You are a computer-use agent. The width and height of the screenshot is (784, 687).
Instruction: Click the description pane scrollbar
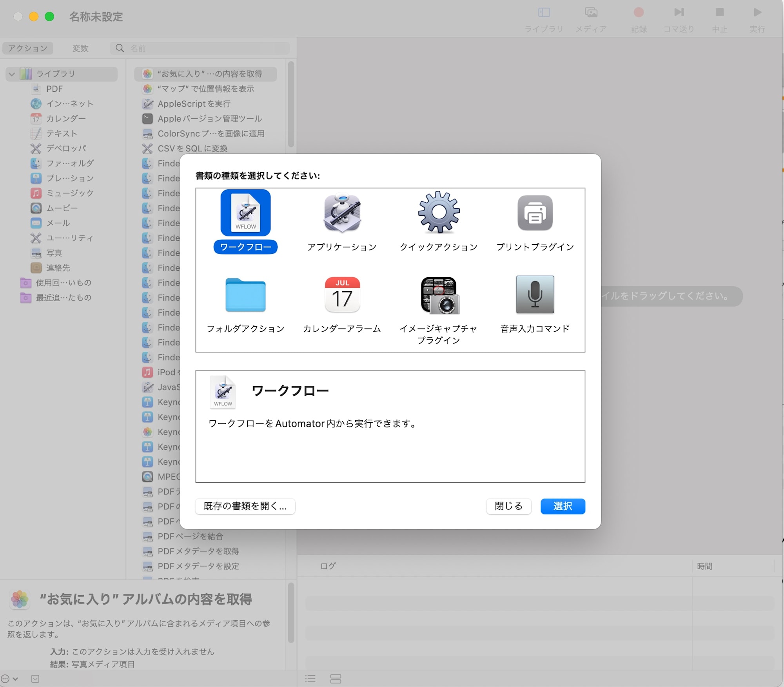coord(291,612)
